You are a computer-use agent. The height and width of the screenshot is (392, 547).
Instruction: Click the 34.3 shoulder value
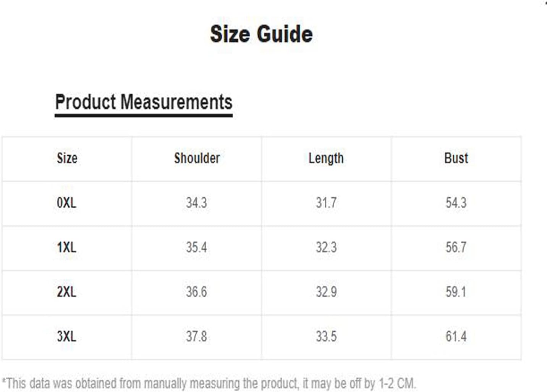point(196,203)
